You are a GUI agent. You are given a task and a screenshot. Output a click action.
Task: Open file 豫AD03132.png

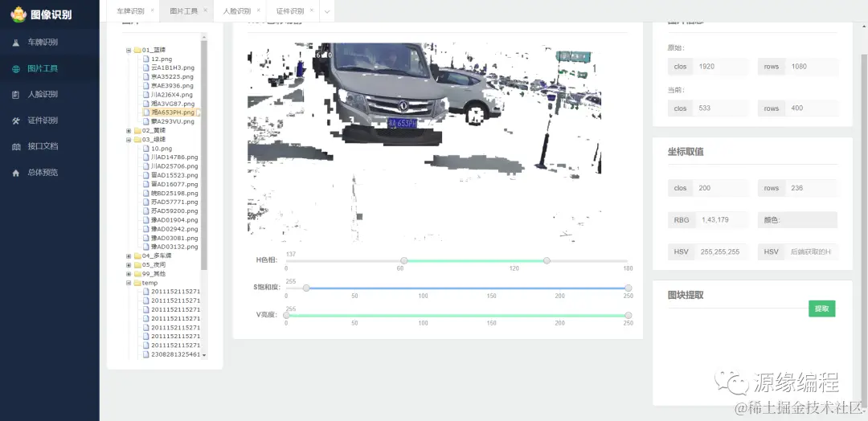click(174, 247)
